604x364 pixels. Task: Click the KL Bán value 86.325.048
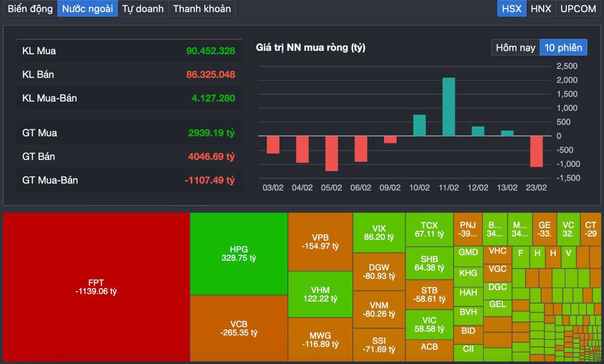click(210, 75)
